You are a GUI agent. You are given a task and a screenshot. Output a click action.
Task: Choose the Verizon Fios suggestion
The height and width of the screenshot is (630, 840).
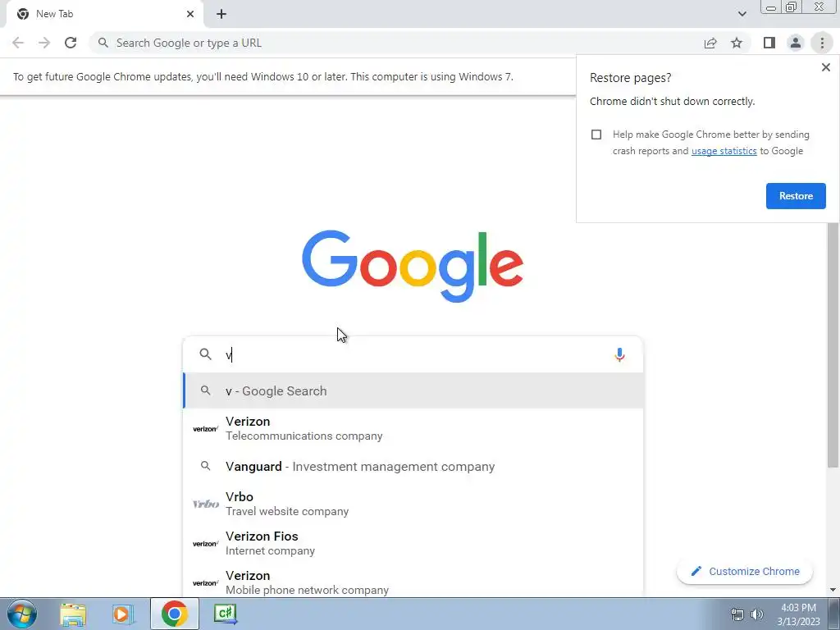(413, 543)
